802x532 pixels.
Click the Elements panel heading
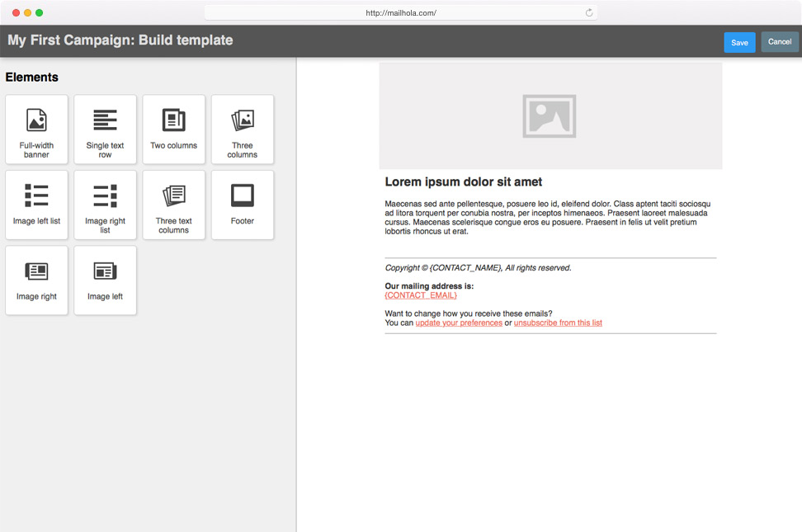(x=31, y=78)
